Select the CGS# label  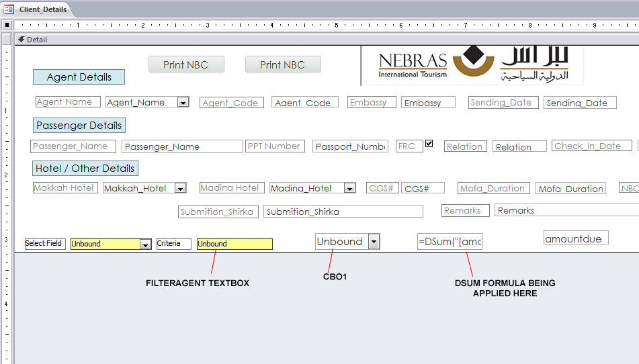(382, 187)
